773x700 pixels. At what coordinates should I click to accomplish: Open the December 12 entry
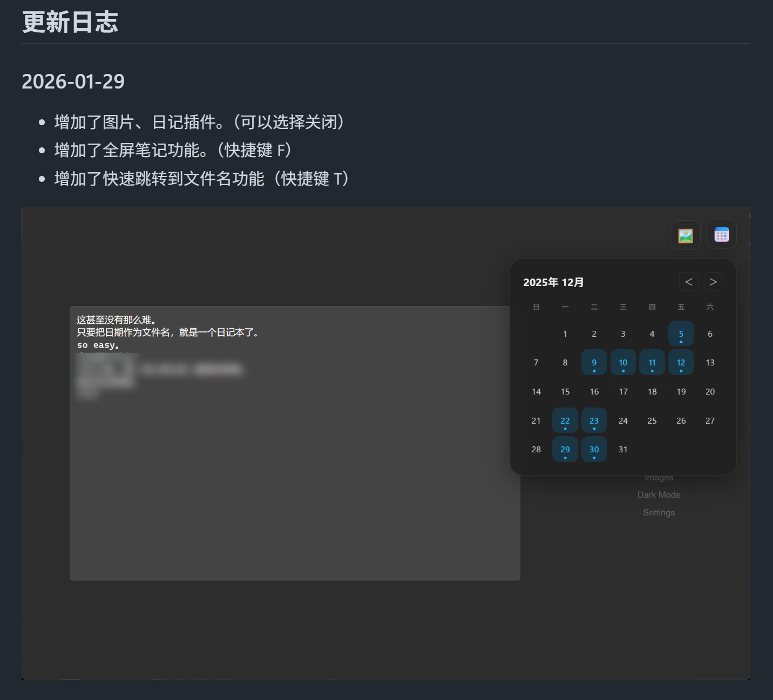coord(681,363)
